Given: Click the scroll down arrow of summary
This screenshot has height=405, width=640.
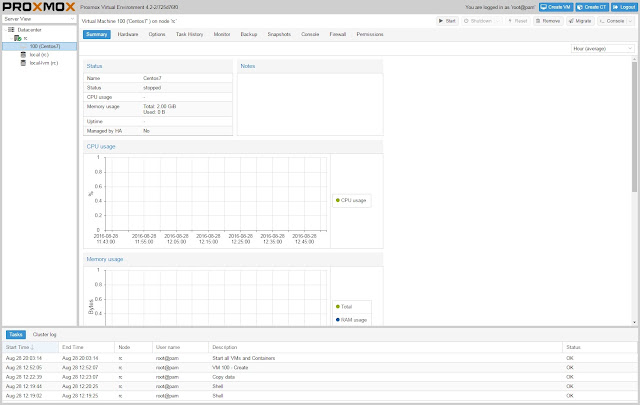Looking at the screenshot, I should pyautogui.click(x=634, y=322).
